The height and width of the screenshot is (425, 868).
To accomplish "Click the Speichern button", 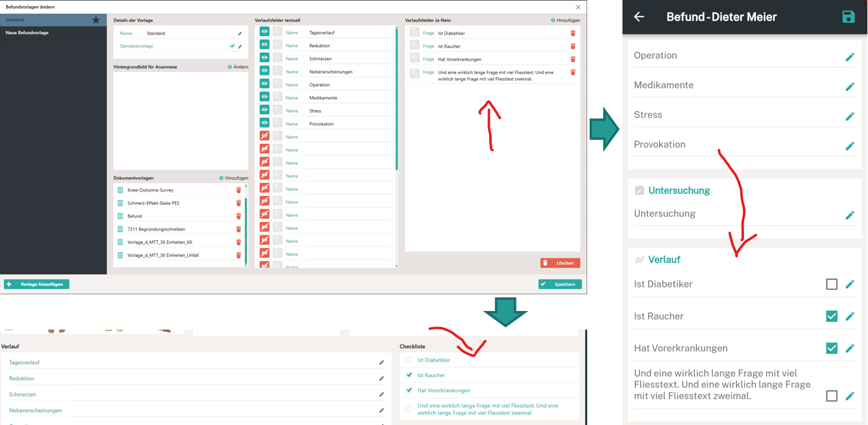I will (560, 284).
